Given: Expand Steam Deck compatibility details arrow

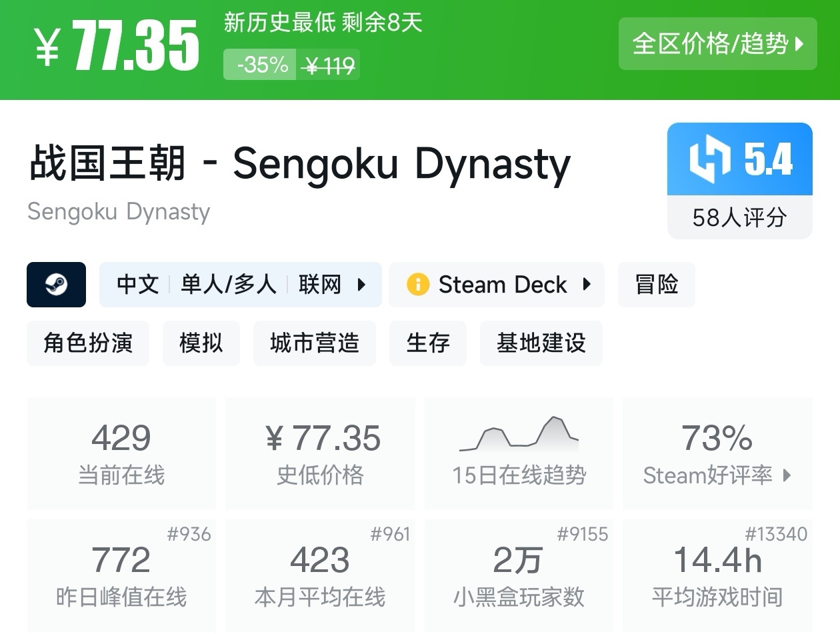Looking at the screenshot, I should 587,285.
